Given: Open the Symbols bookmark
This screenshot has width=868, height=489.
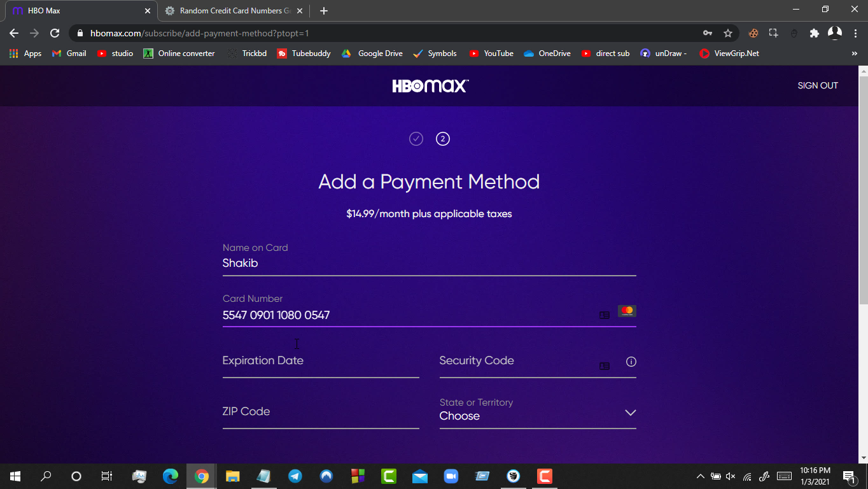Looking at the screenshot, I should [435, 53].
